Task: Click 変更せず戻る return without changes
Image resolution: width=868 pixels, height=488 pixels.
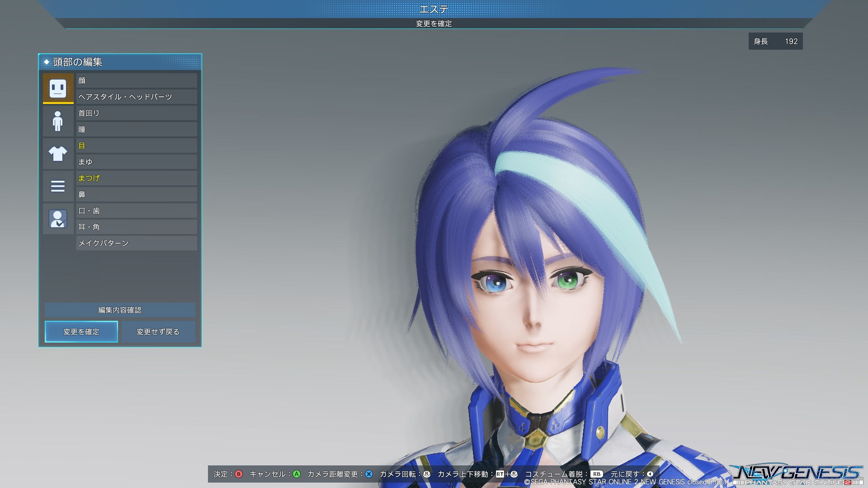Action: coord(158,332)
